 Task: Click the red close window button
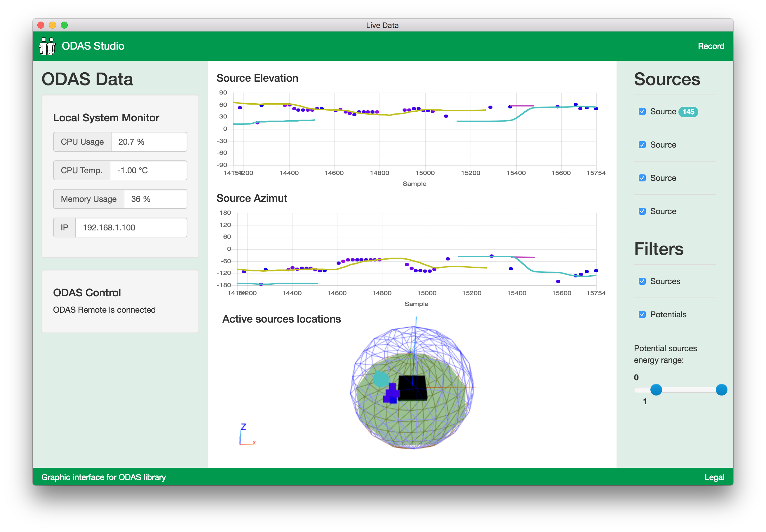point(41,25)
